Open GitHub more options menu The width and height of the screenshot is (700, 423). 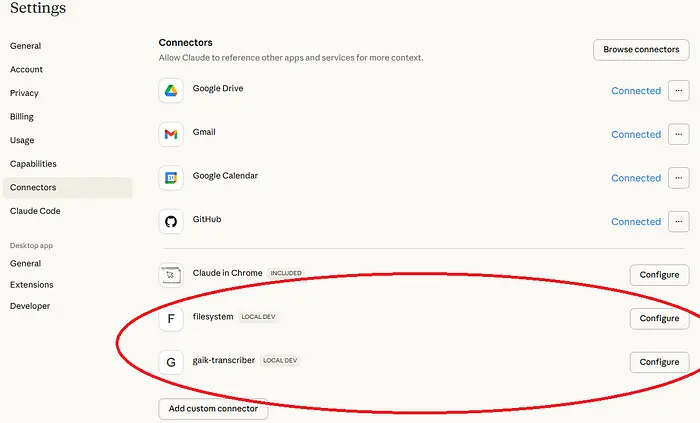679,221
